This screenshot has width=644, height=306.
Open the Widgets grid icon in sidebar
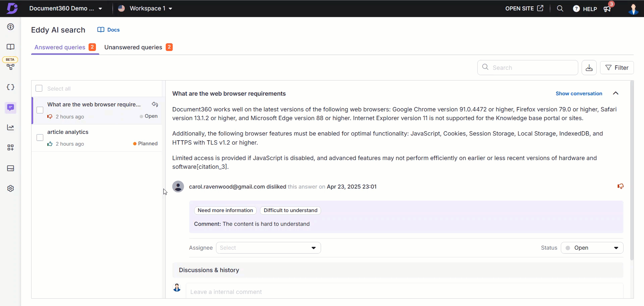(11, 148)
